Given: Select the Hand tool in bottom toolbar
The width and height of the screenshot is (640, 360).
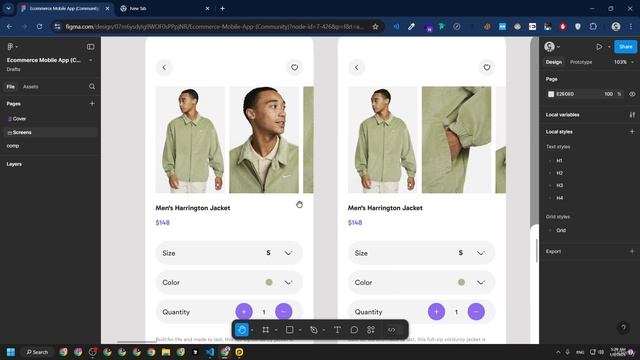Looking at the screenshot, I should [x=242, y=329].
